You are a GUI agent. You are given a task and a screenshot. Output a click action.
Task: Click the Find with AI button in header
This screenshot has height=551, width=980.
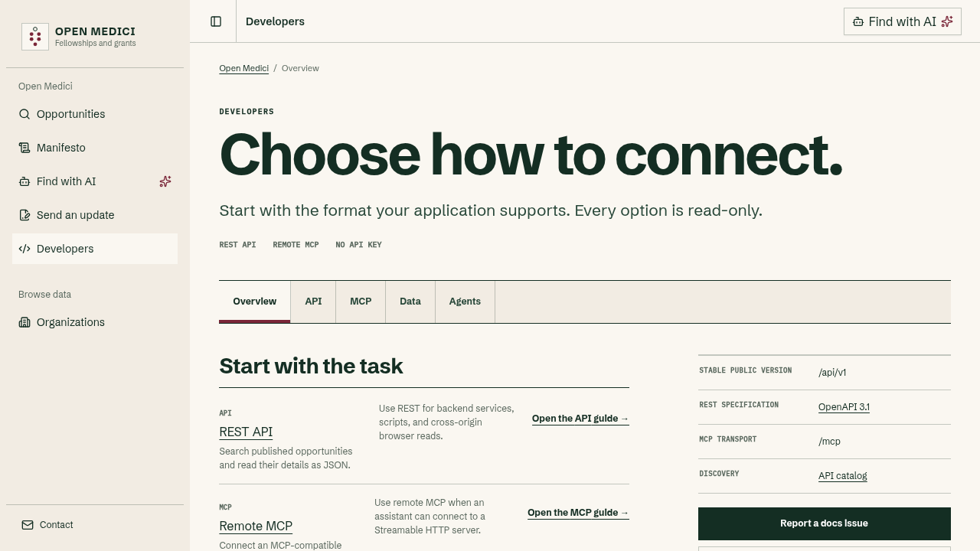click(902, 21)
